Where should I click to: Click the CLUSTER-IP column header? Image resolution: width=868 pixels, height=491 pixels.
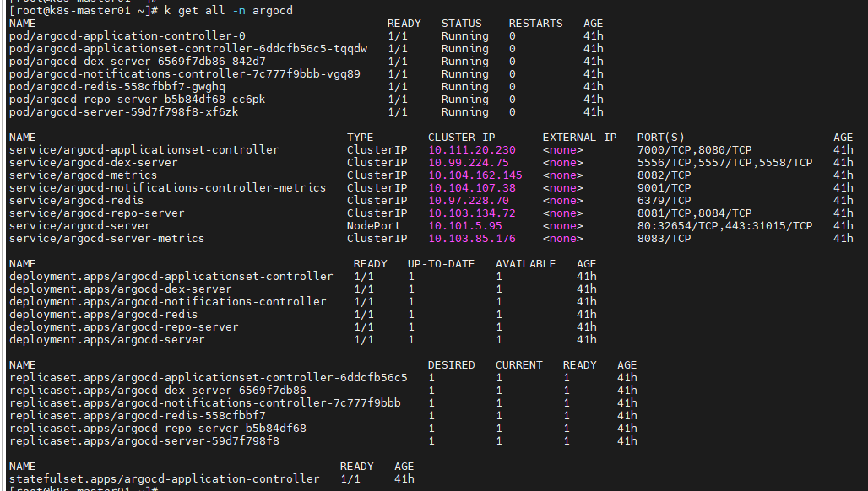point(462,138)
